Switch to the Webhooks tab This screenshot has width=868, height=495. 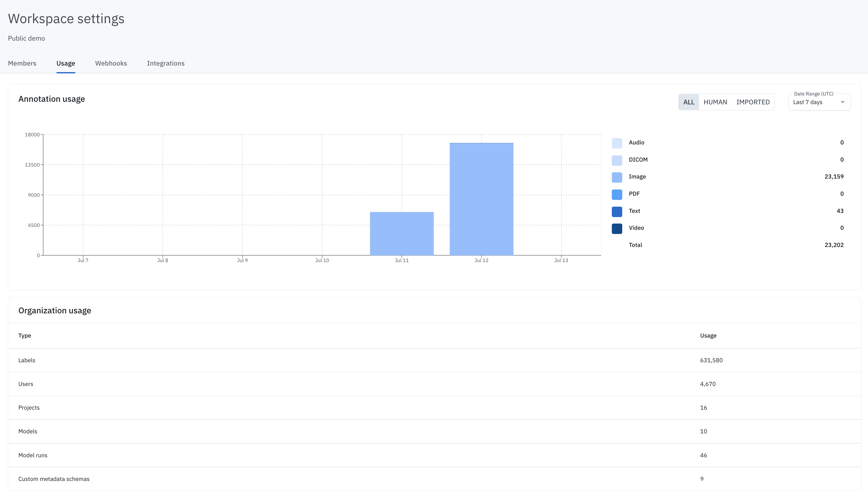click(111, 63)
